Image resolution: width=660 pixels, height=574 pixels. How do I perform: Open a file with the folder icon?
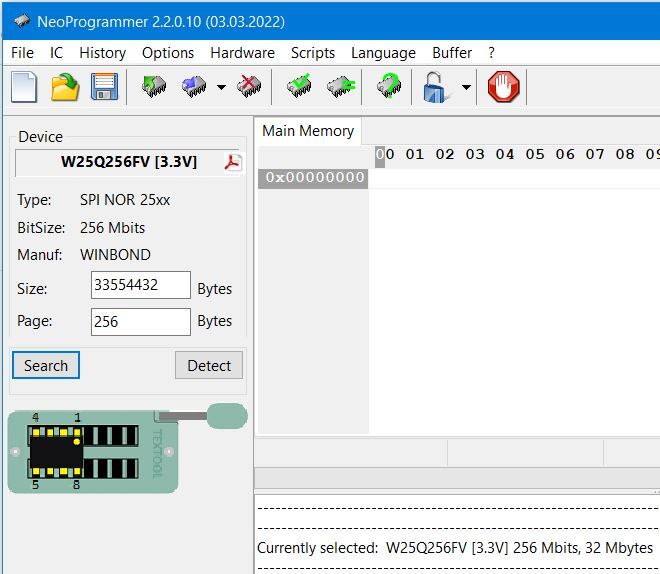[x=65, y=87]
